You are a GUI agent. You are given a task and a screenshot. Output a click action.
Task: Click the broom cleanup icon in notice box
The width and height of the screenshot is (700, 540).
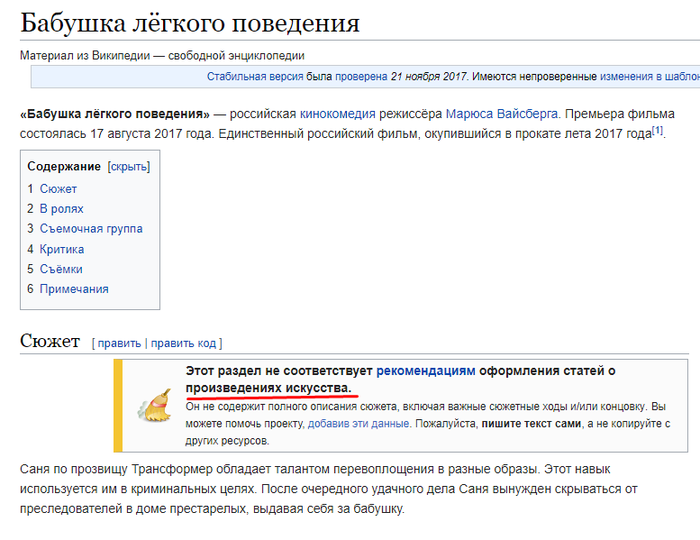154,405
